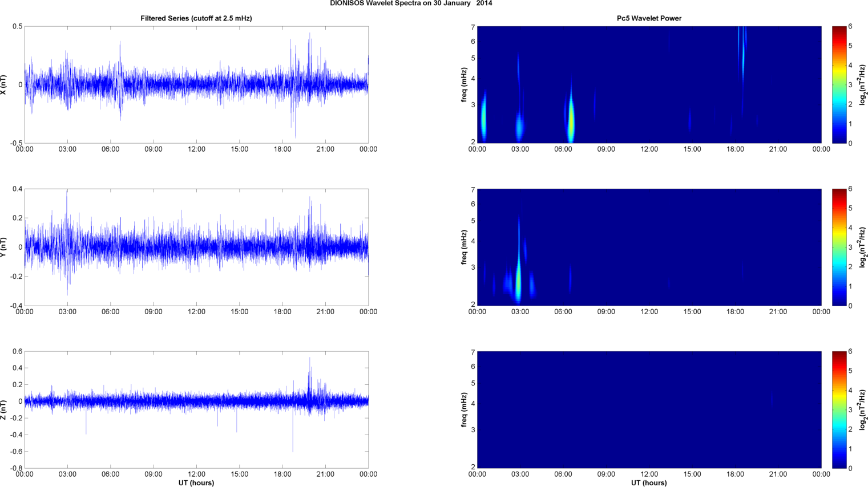The width and height of the screenshot is (868, 487).
Task: Click the "Y (nT)" y-axis label
Action: click(4, 247)
